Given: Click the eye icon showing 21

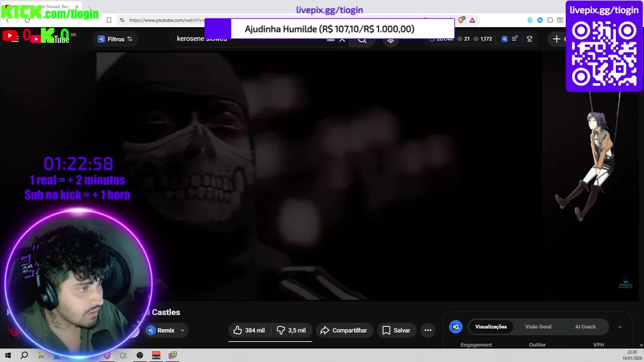Looking at the screenshot, I should 459,39.
